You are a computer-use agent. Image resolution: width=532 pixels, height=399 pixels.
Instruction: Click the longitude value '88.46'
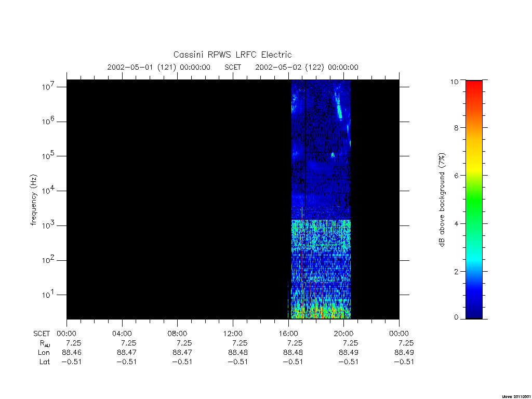(x=72, y=353)
